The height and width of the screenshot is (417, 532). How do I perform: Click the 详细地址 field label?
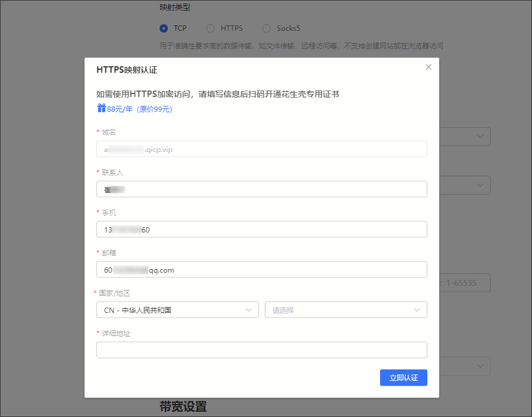coord(116,333)
